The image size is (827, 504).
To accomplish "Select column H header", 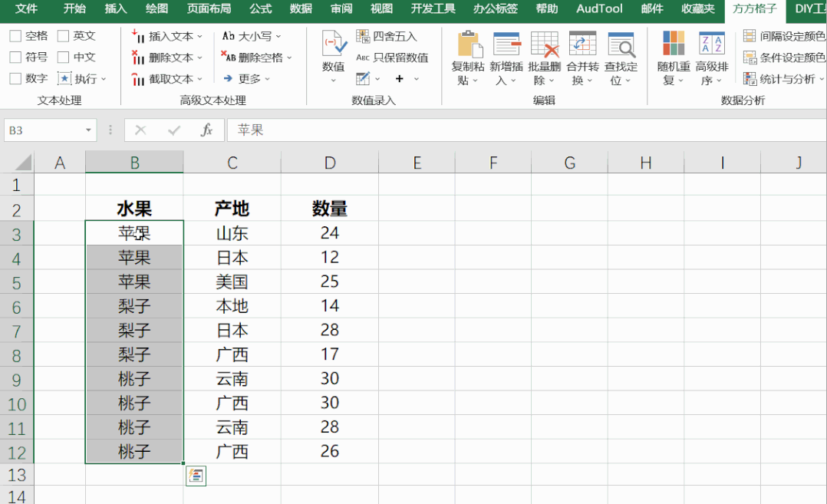I will click(x=646, y=163).
